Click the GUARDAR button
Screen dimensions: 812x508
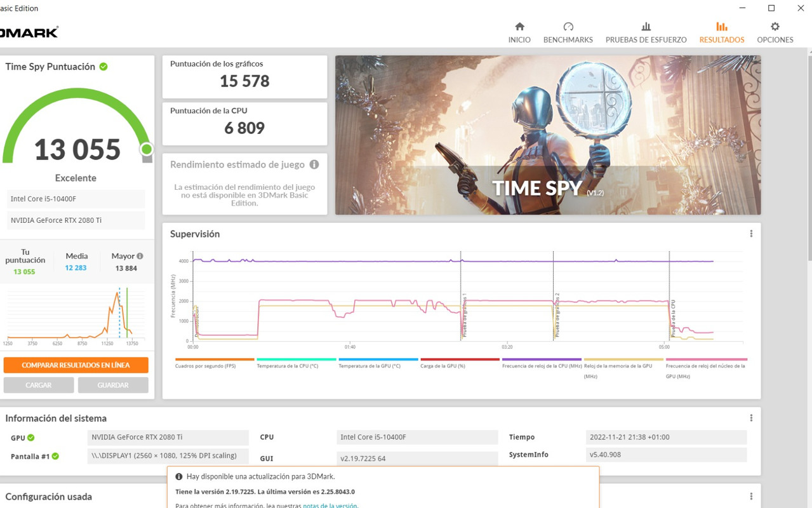point(113,385)
